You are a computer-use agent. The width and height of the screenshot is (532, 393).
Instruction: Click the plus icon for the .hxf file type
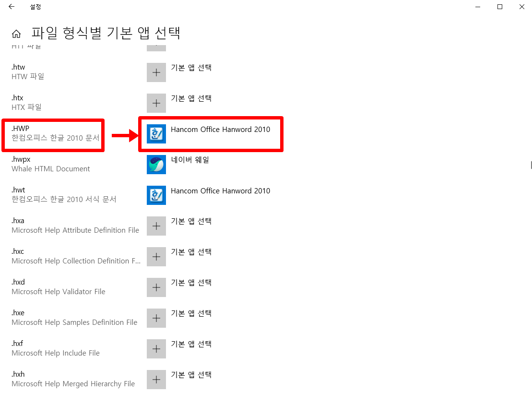tap(156, 349)
